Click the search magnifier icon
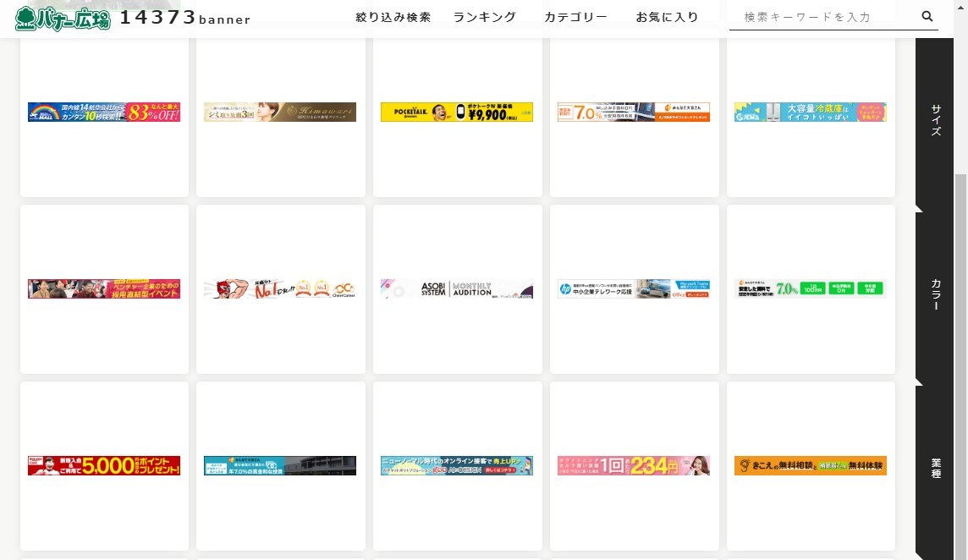 point(927,17)
